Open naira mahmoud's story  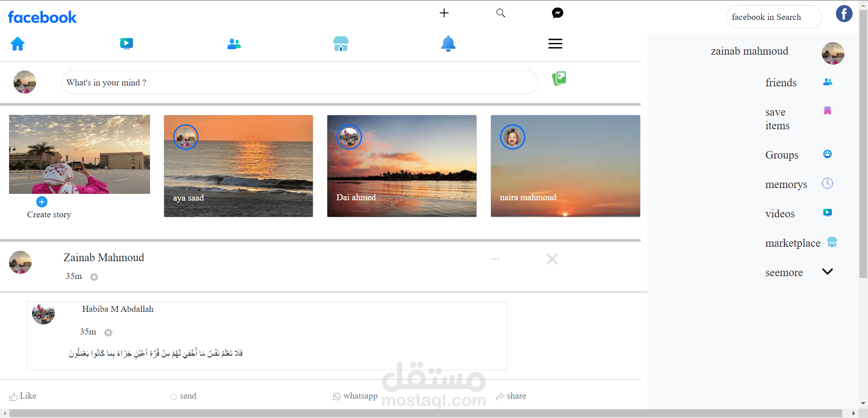[566, 166]
